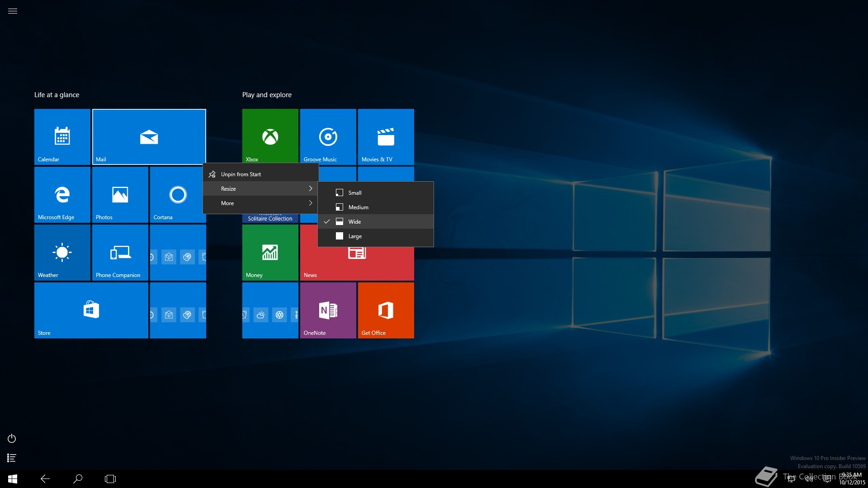868x488 pixels.
Task: Open the Cortana tile
Action: [x=177, y=195]
